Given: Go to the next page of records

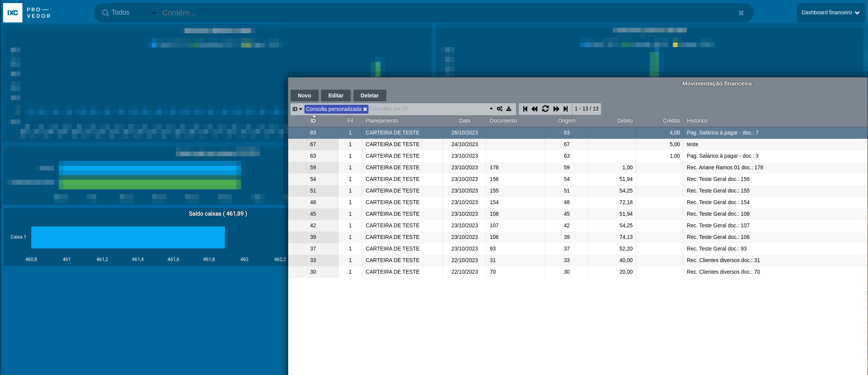Looking at the screenshot, I should pos(556,109).
